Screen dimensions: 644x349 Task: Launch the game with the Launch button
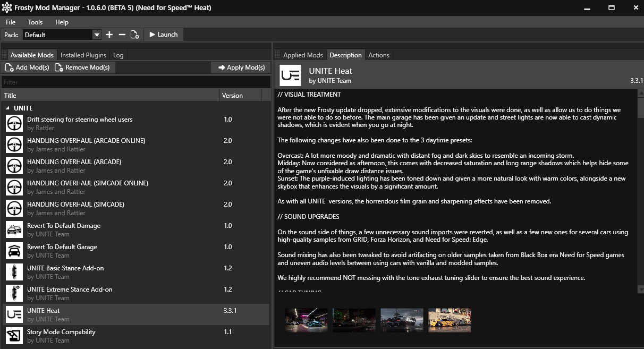[163, 35]
